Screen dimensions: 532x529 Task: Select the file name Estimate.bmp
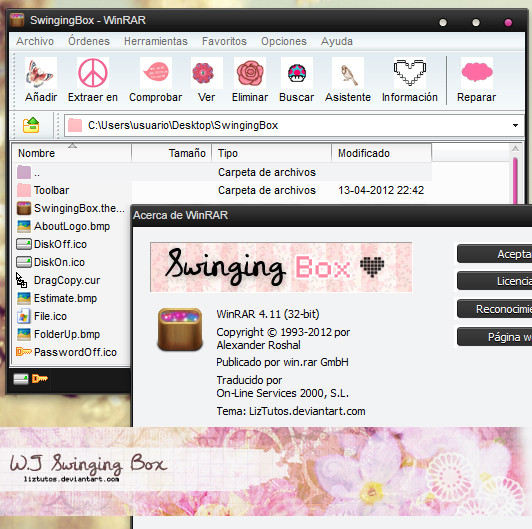point(65,298)
